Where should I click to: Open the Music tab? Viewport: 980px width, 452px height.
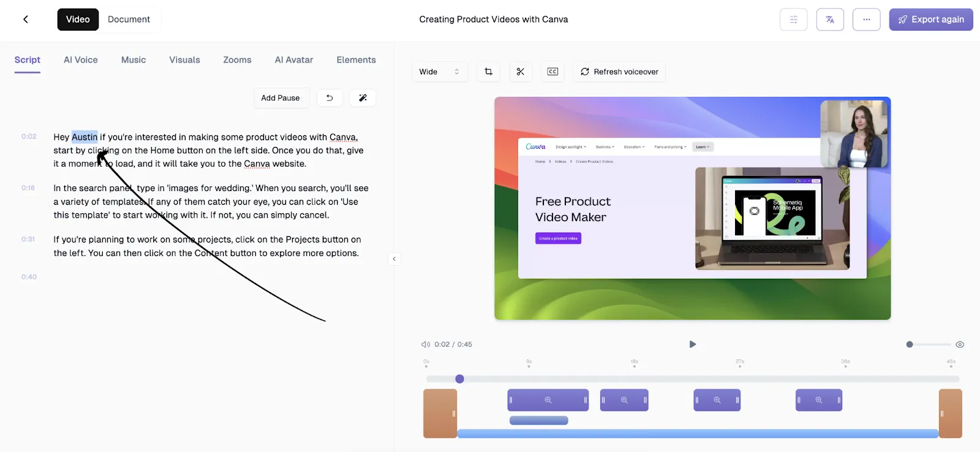pyautogui.click(x=134, y=60)
